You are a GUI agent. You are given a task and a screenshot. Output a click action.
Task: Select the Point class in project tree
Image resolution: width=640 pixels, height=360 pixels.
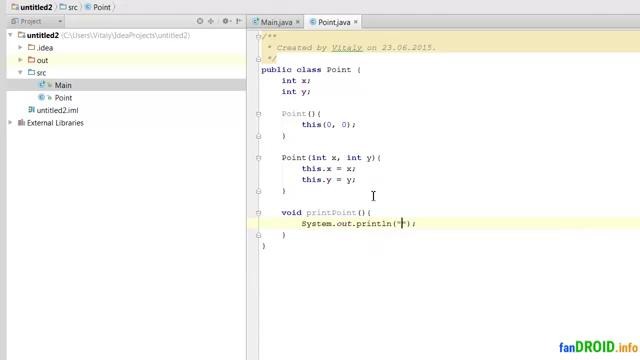tap(126, 98)
